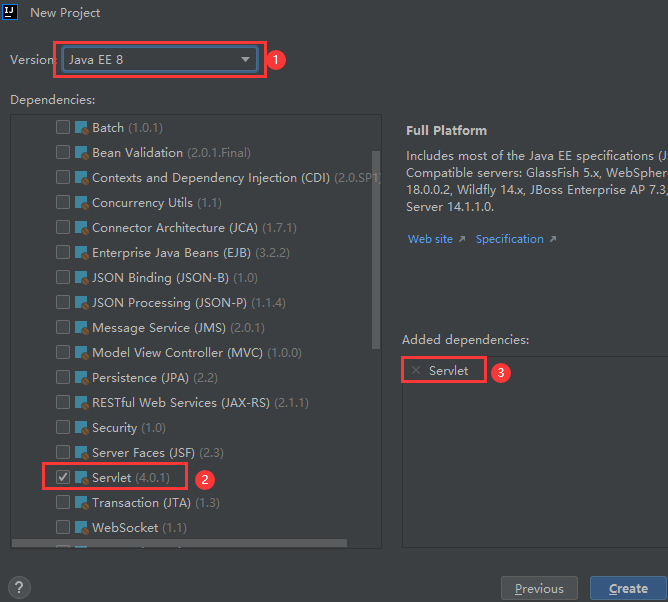The width and height of the screenshot is (668, 602).
Task: Click the IntelliJ IDEA logo icon
Action: coord(9,12)
